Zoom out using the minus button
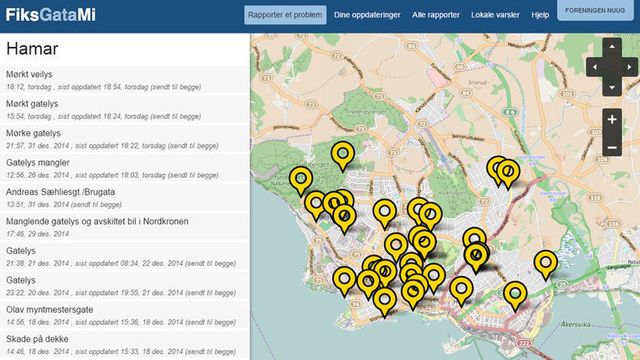 (612, 147)
